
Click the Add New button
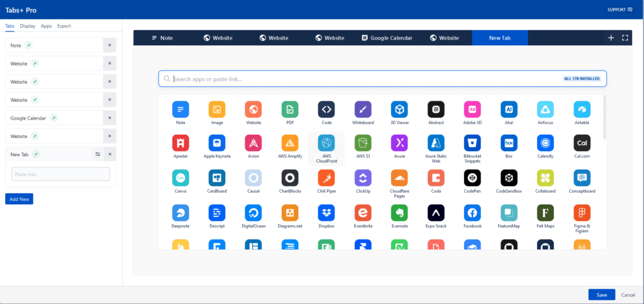pos(19,199)
